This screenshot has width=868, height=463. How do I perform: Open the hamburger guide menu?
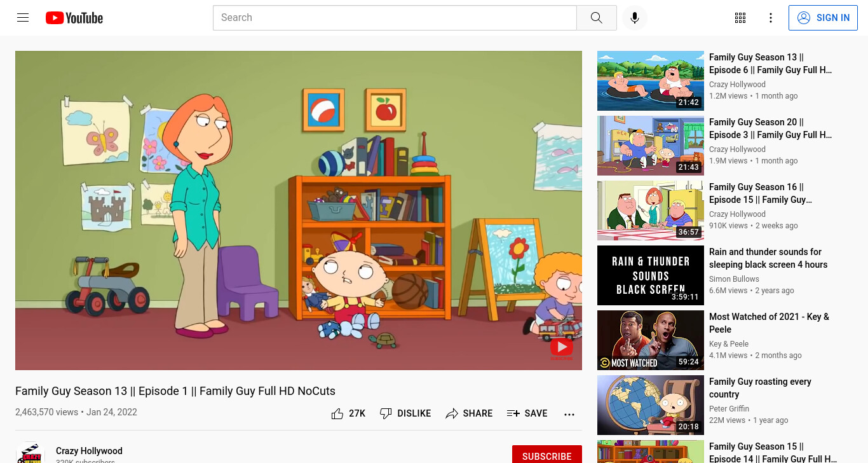click(x=23, y=18)
